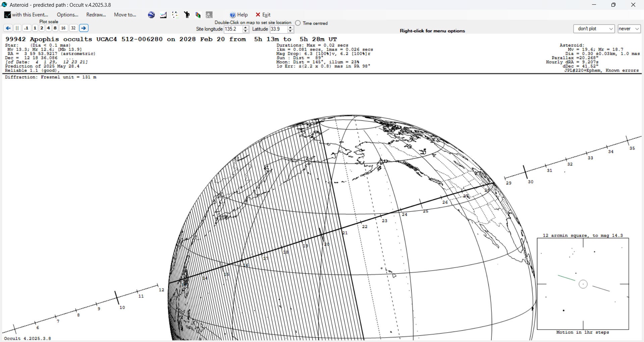Click 'JPL#220+Ephem, Known errors' text
The width and height of the screenshot is (644, 342).
coord(601,70)
